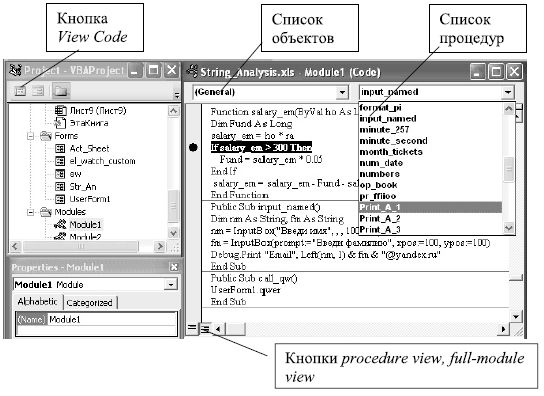Select Str_An form in project tree

click(83, 187)
